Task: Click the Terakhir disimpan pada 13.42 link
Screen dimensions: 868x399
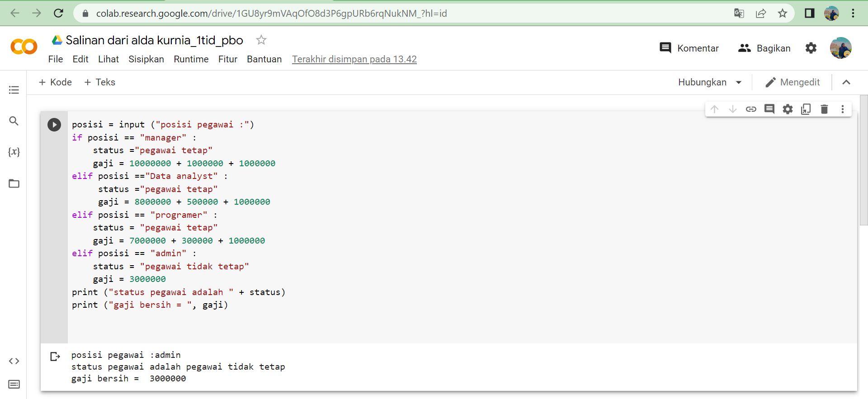Action: (x=354, y=59)
